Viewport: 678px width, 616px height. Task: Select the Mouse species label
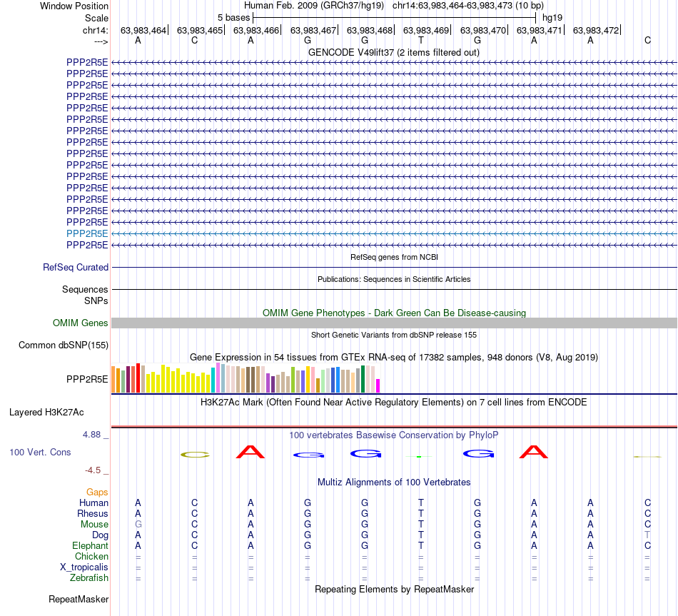coord(94,525)
